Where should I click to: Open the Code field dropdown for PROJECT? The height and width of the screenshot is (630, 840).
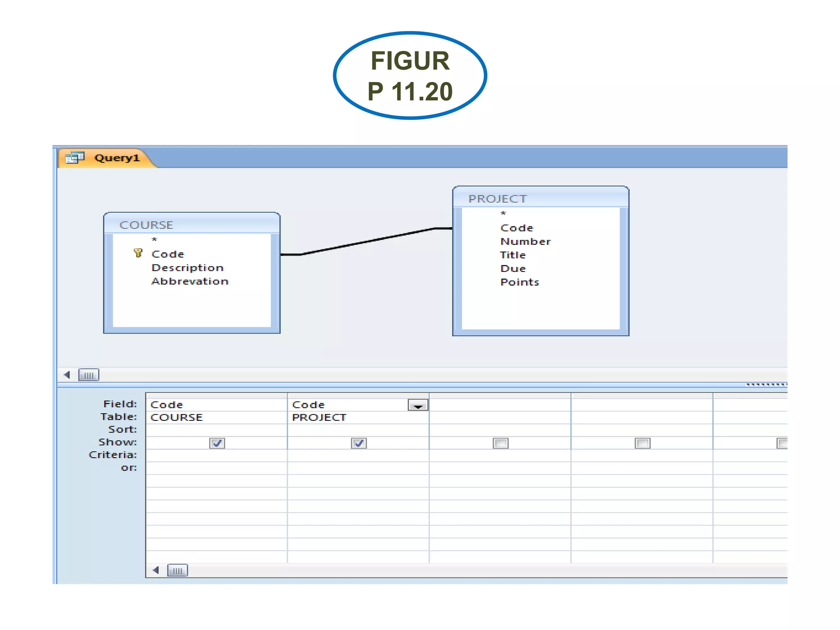(418, 405)
